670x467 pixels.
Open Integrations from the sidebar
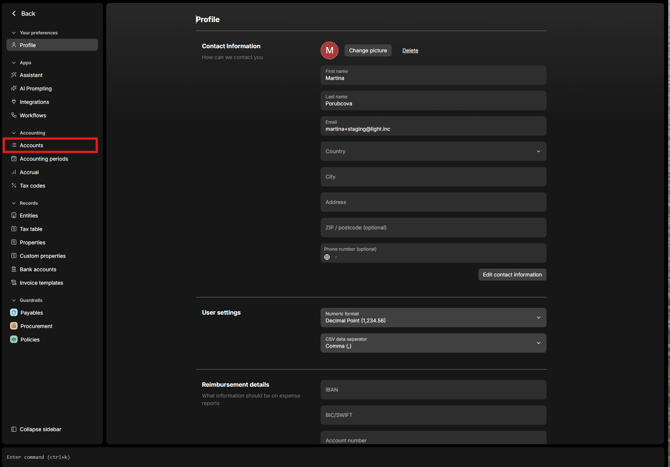pyautogui.click(x=34, y=102)
